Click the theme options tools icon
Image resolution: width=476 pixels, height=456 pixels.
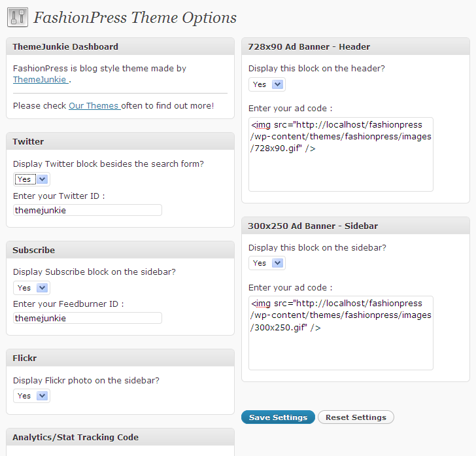pyautogui.click(x=18, y=17)
